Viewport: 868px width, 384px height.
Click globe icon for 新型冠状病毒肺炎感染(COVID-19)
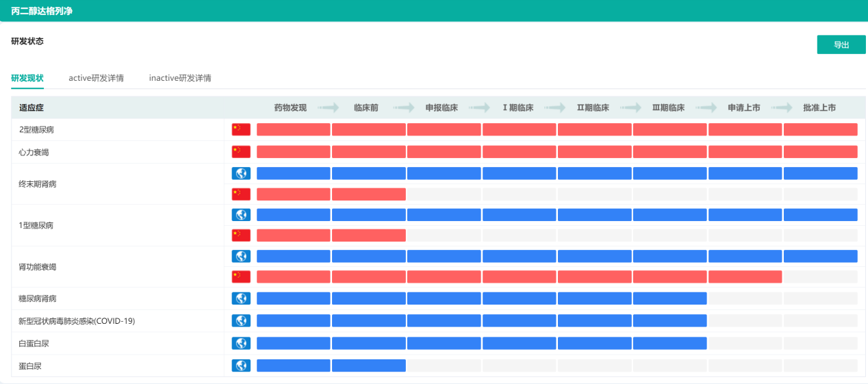point(241,320)
